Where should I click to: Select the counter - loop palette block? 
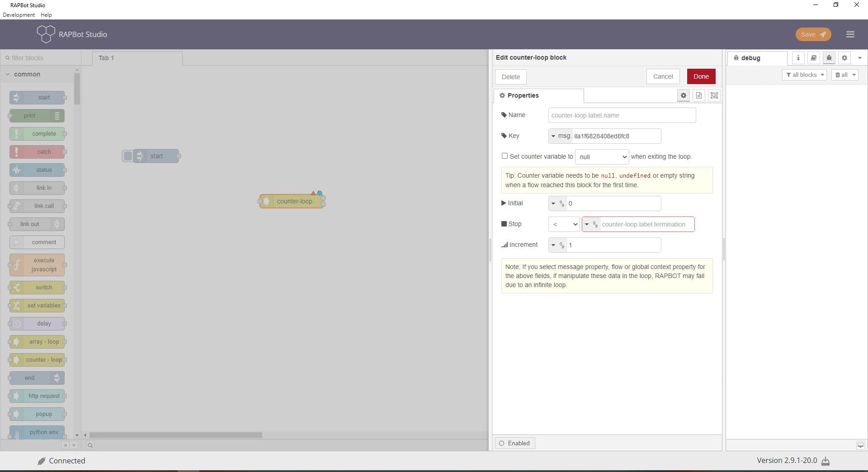37,360
